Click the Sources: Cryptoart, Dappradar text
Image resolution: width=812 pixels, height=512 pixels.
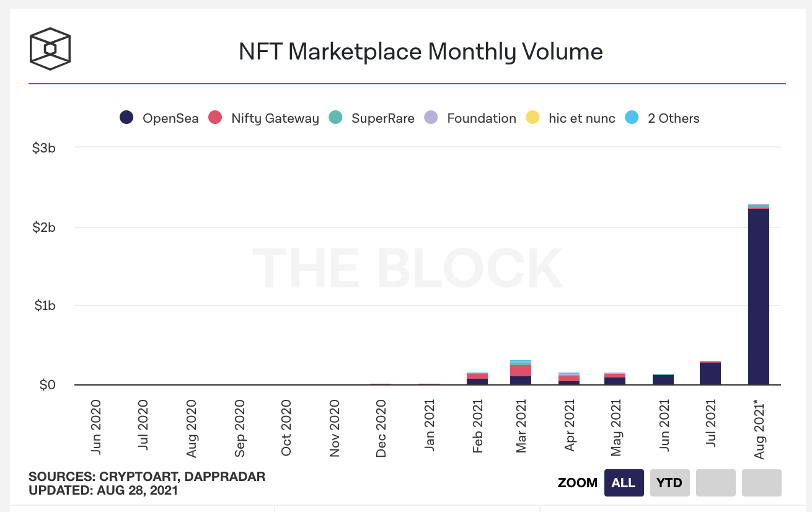click(147, 477)
